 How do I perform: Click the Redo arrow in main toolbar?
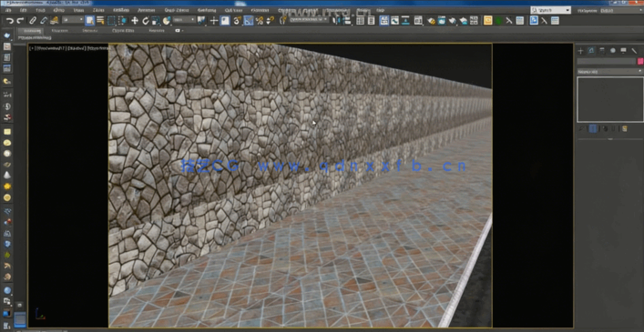click(20, 21)
